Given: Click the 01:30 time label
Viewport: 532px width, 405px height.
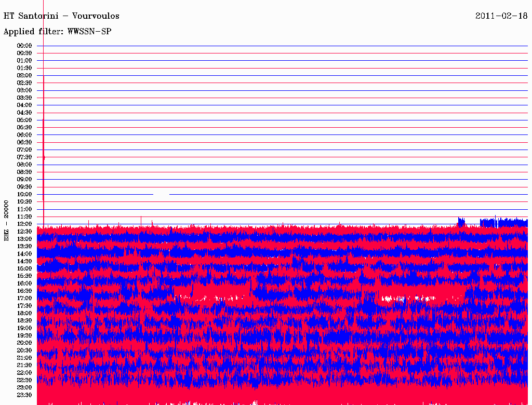Looking at the screenshot, I should [x=24, y=68].
